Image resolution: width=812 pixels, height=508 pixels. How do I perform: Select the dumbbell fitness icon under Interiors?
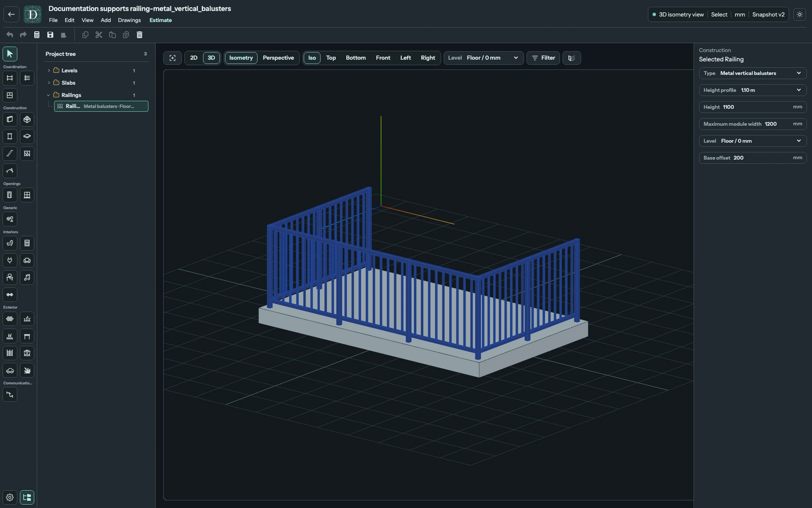pyautogui.click(x=10, y=295)
